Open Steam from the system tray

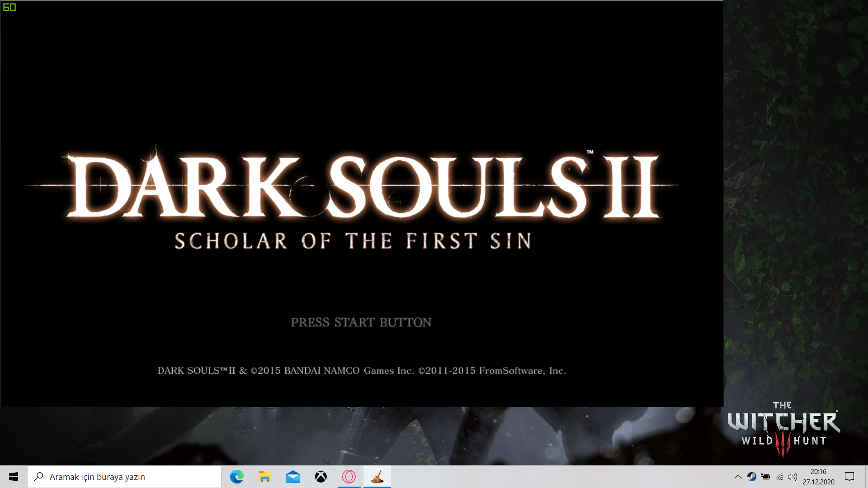pos(751,477)
